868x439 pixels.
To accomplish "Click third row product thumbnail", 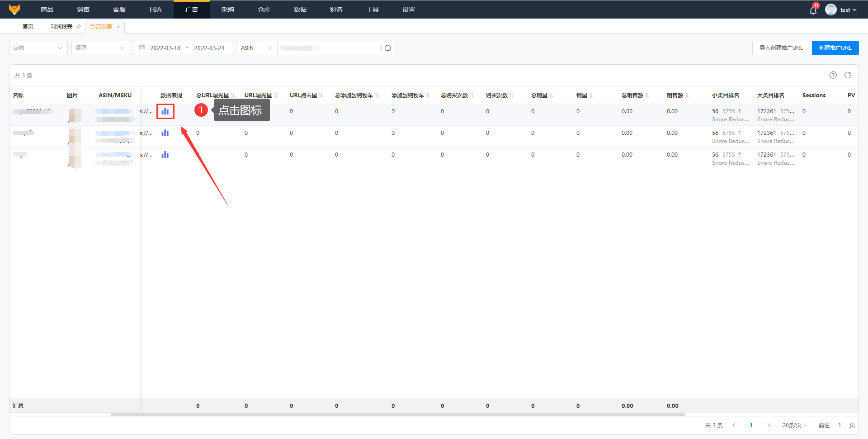I will click(x=75, y=158).
